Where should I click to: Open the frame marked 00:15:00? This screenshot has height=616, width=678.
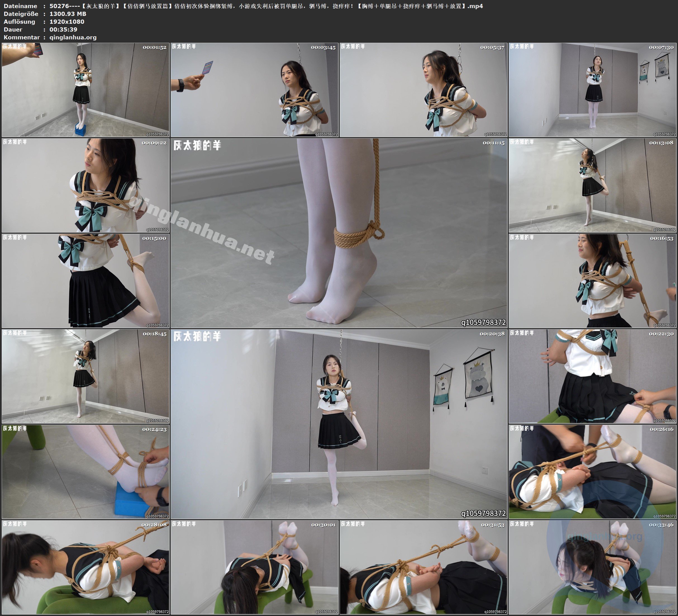tap(85, 281)
